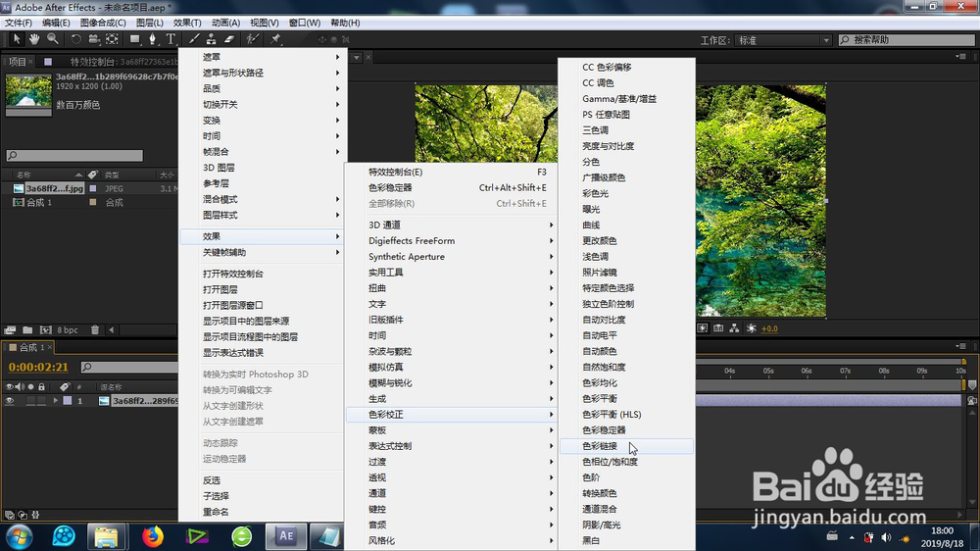
Task: Open Firefox from the taskbar
Action: coord(153,536)
